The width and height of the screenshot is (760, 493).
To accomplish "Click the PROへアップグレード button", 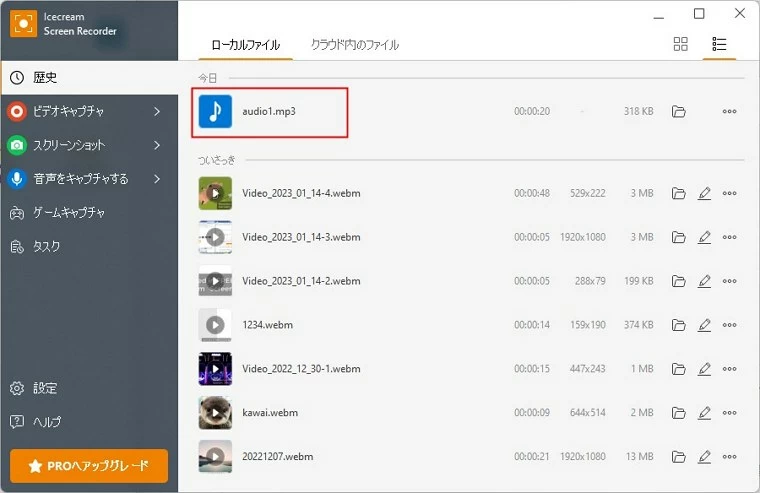I will tap(89, 465).
